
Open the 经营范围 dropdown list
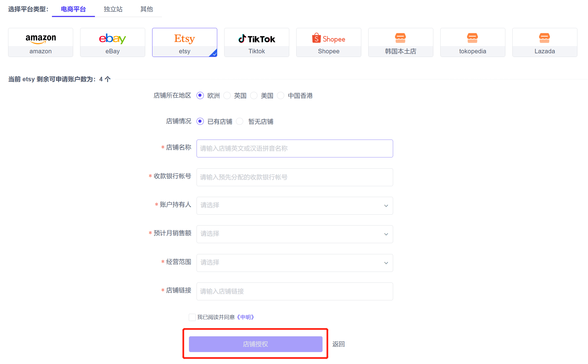pos(295,263)
